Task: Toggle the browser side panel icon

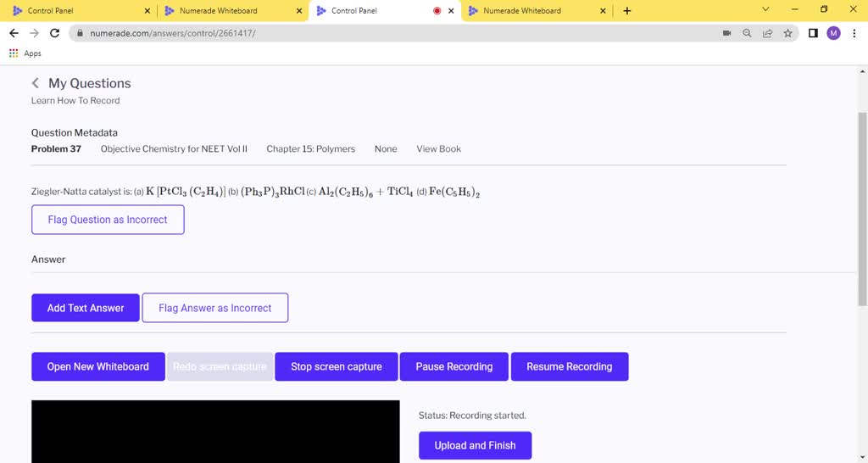Action: (x=813, y=33)
